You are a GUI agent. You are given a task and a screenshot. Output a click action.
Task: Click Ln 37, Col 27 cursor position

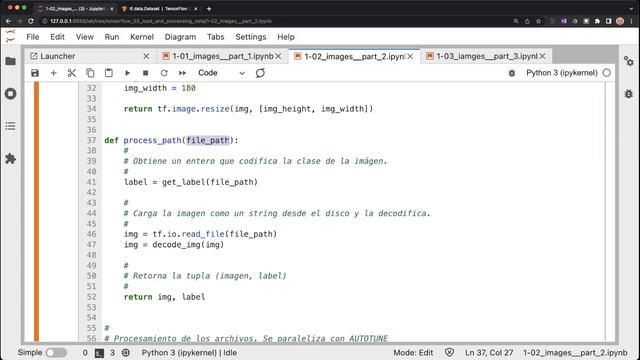pyautogui.click(x=489, y=353)
